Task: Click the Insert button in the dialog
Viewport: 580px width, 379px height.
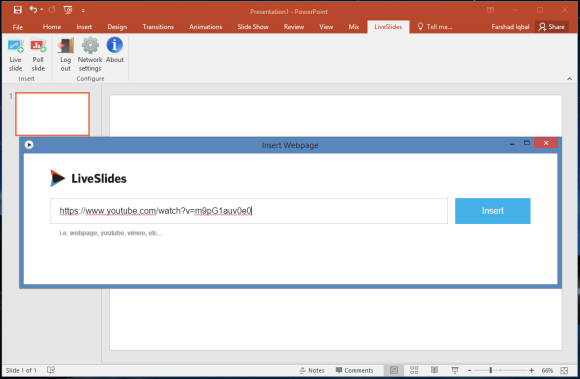Action: pyautogui.click(x=493, y=211)
